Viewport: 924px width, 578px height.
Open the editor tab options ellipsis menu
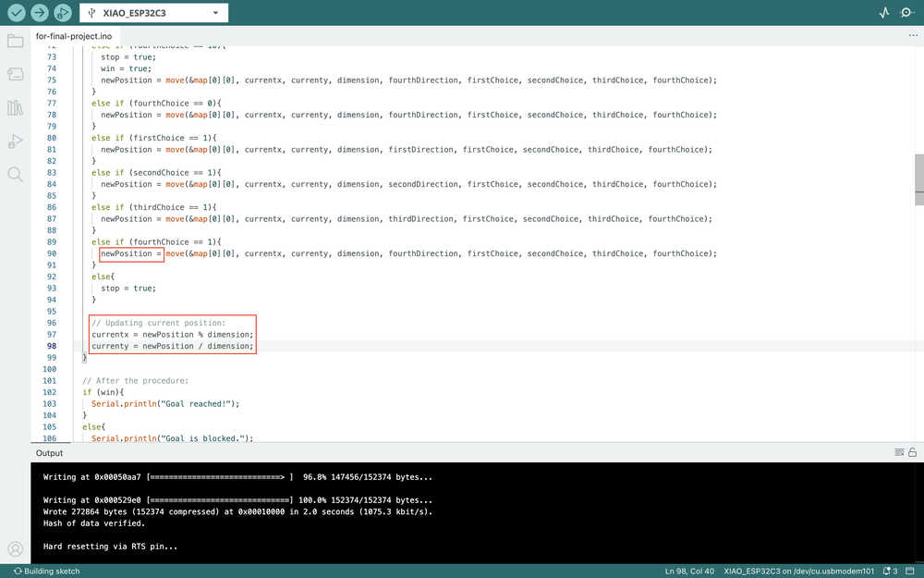[913, 35]
